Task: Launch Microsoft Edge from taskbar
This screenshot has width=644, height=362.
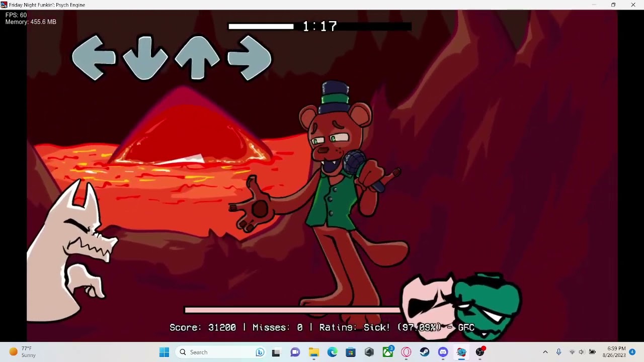Action: point(332,352)
